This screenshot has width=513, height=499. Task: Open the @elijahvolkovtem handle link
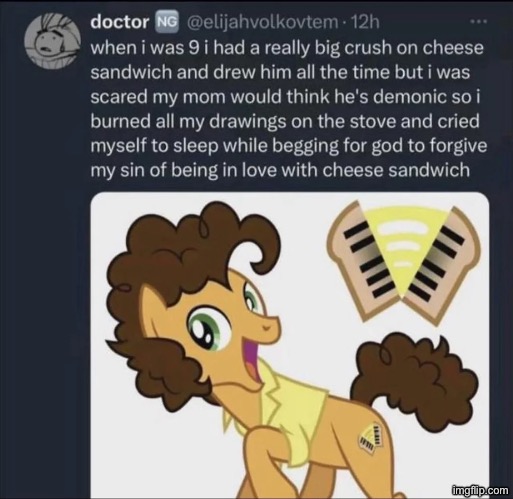260,22
